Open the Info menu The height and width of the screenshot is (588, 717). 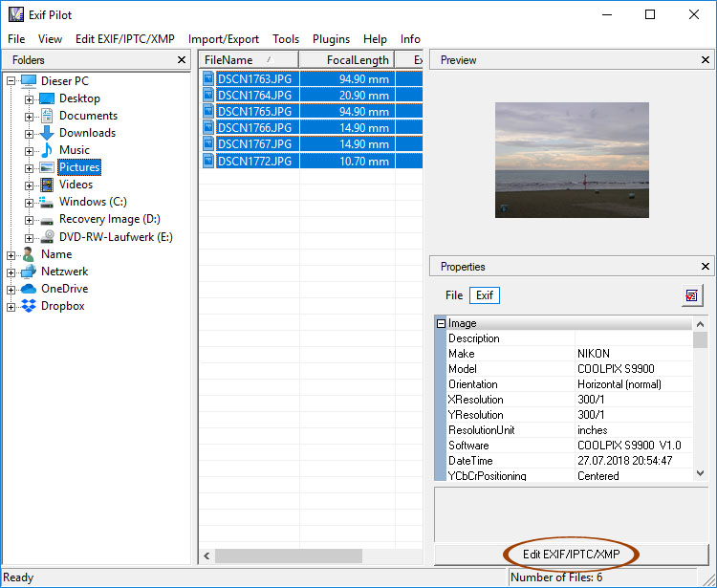pos(410,39)
